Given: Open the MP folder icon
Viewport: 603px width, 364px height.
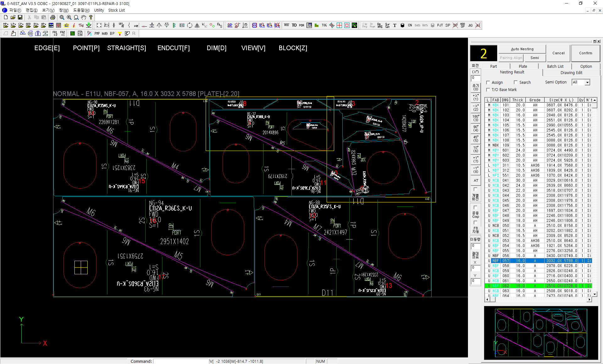Looking at the screenshot, I should point(6,25).
